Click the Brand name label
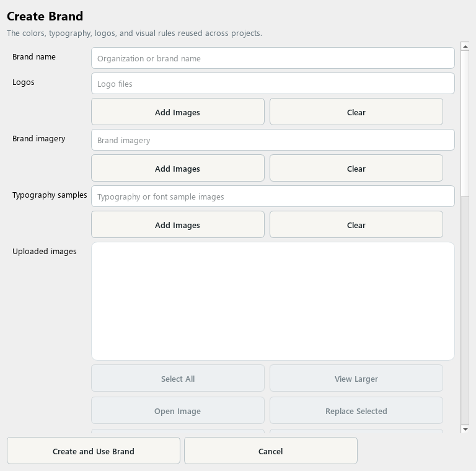Viewport: 476px width, 471px height. 34,57
